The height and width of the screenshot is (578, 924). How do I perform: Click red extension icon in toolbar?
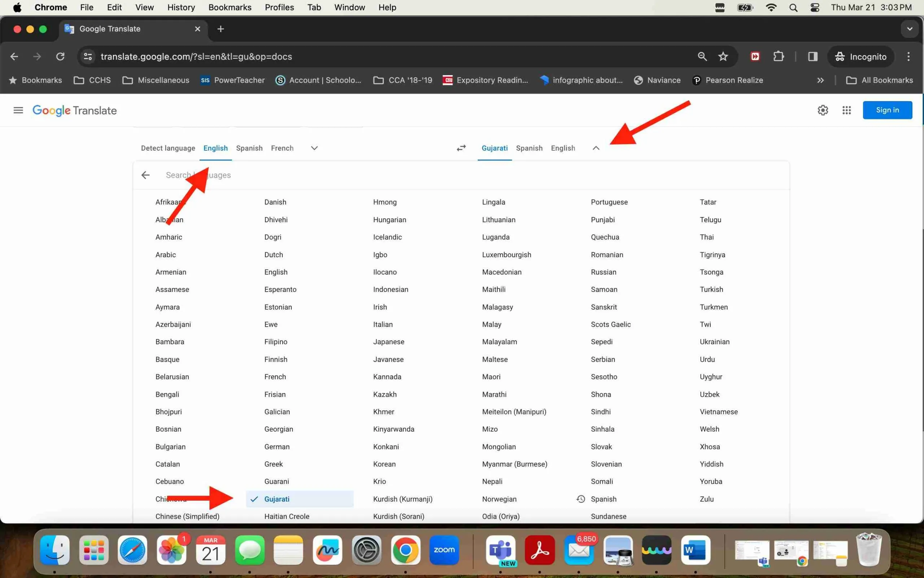[755, 57]
